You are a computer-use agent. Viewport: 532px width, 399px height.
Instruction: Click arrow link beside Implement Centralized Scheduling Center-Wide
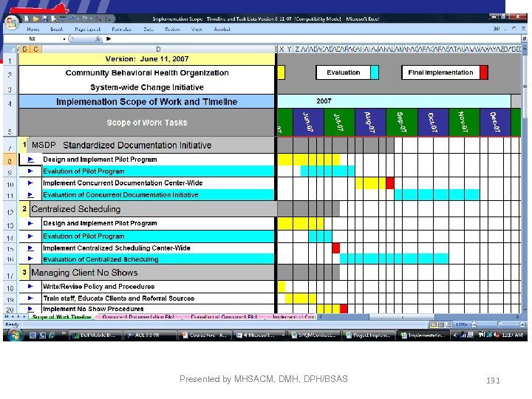tap(30, 248)
